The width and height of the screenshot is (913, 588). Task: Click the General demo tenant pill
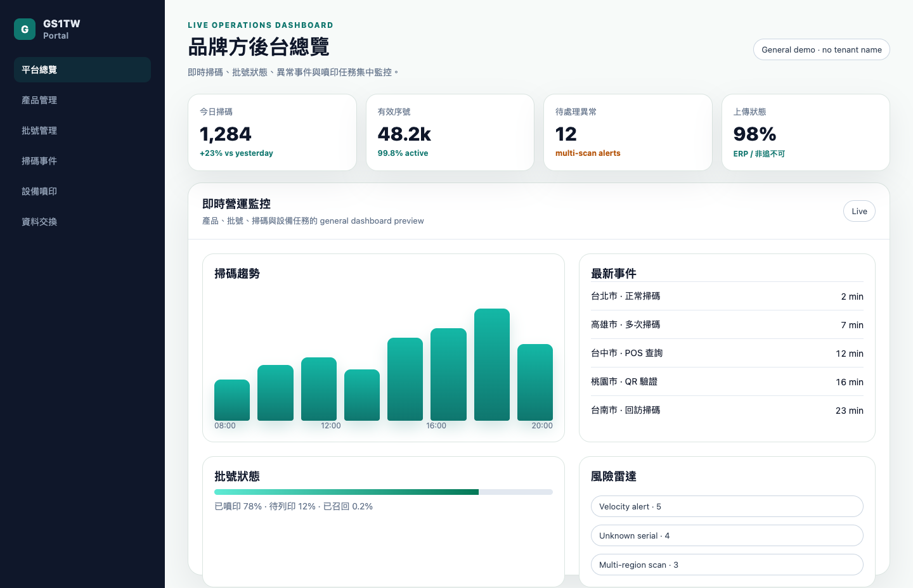coord(821,49)
